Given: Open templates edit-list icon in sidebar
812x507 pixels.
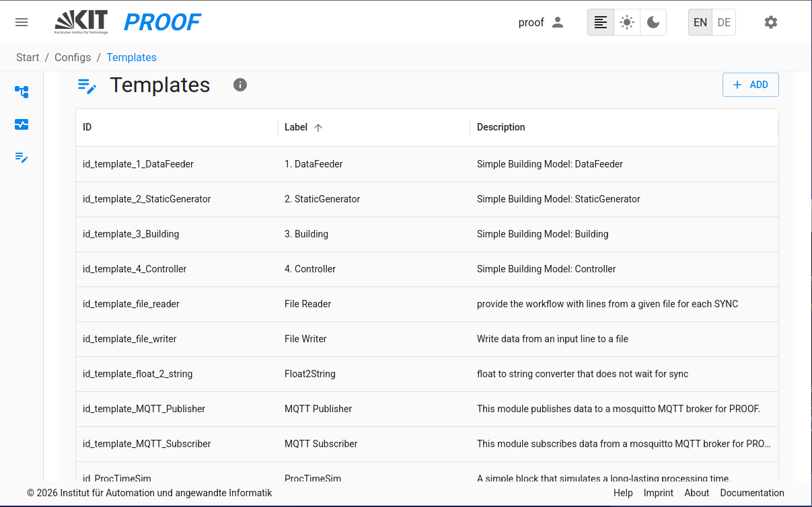Looking at the screenshot, I should [x=22, y=157].
